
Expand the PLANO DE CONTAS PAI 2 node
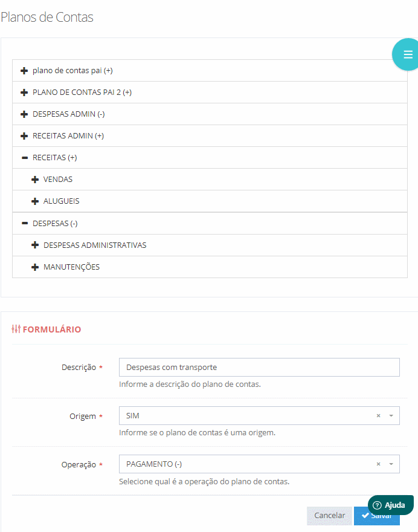point(24,92)
